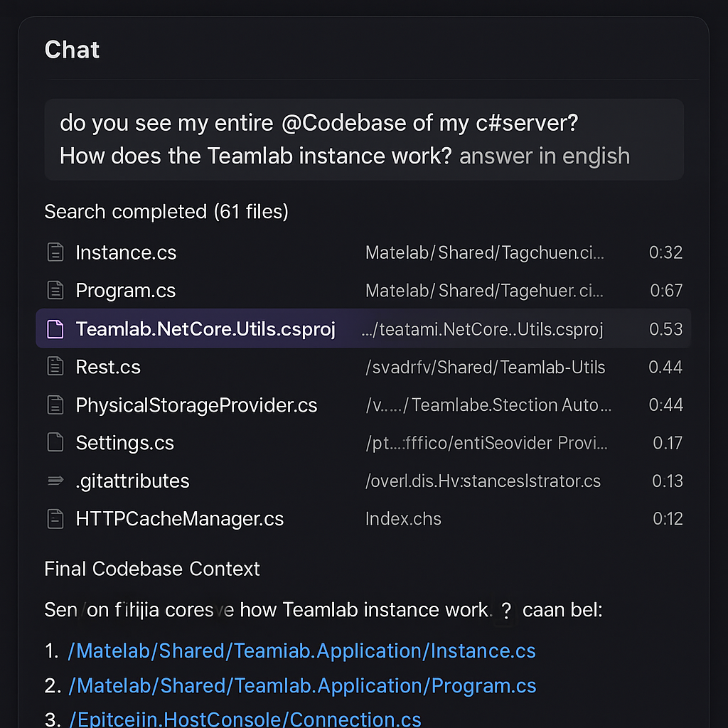Image resolution: width=728 pixels, height=728 pixels.
Task: Select the Chat panel title
Action: coord(72,50)
